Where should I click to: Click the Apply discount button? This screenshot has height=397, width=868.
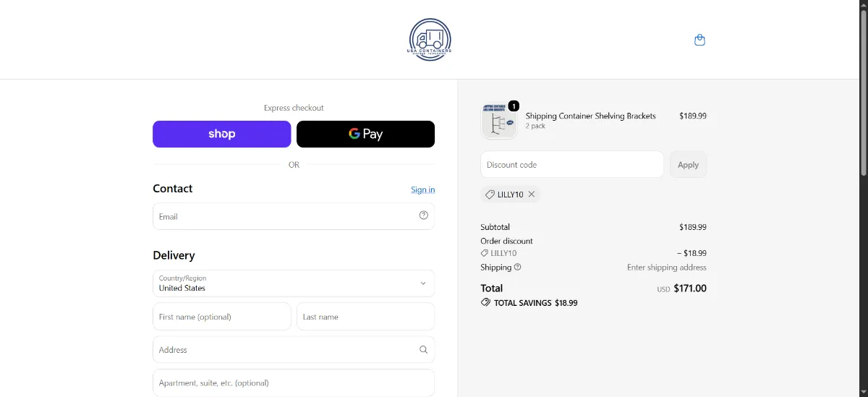(688, 164)
